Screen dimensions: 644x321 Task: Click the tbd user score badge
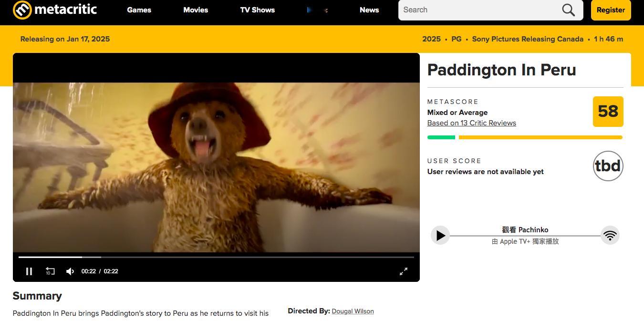(x=608, y=166)
